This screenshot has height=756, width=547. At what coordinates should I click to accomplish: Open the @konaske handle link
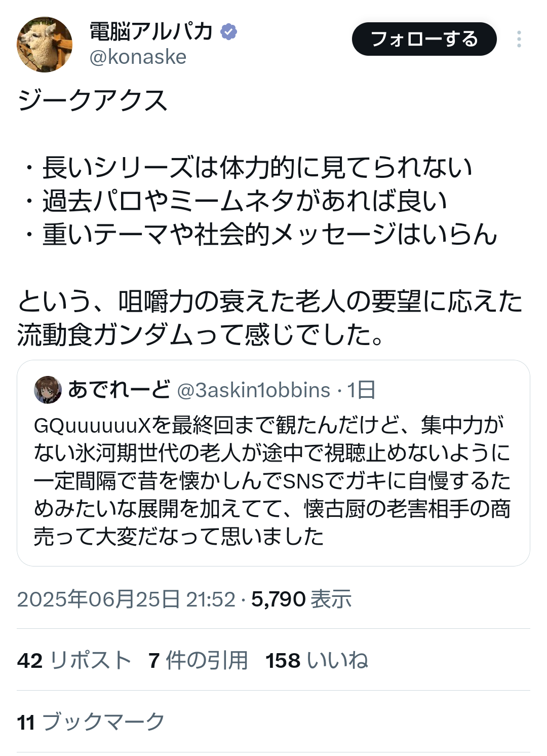click(138, 57)
